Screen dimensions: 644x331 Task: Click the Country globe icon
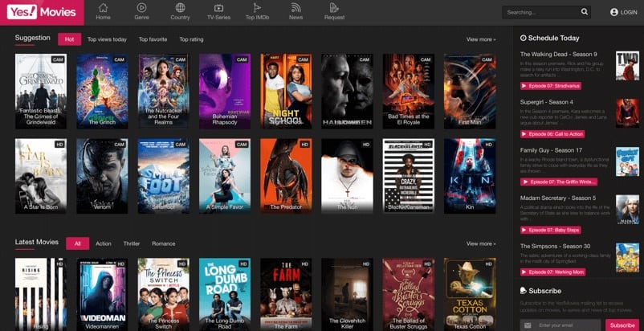click(x=180, y=8)
